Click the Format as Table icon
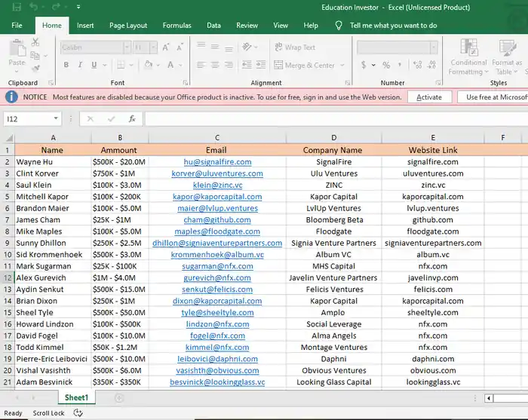Screen dimensions: 528x420 click(507, 48)
